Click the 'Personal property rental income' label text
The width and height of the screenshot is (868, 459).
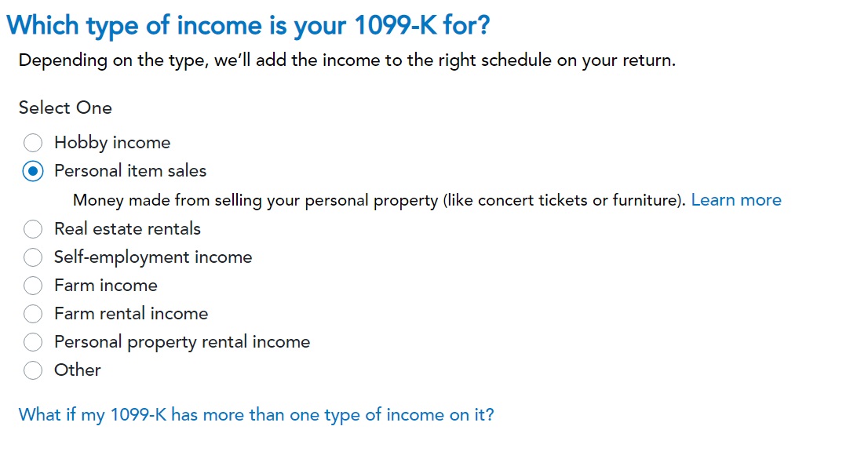point(182,342)
